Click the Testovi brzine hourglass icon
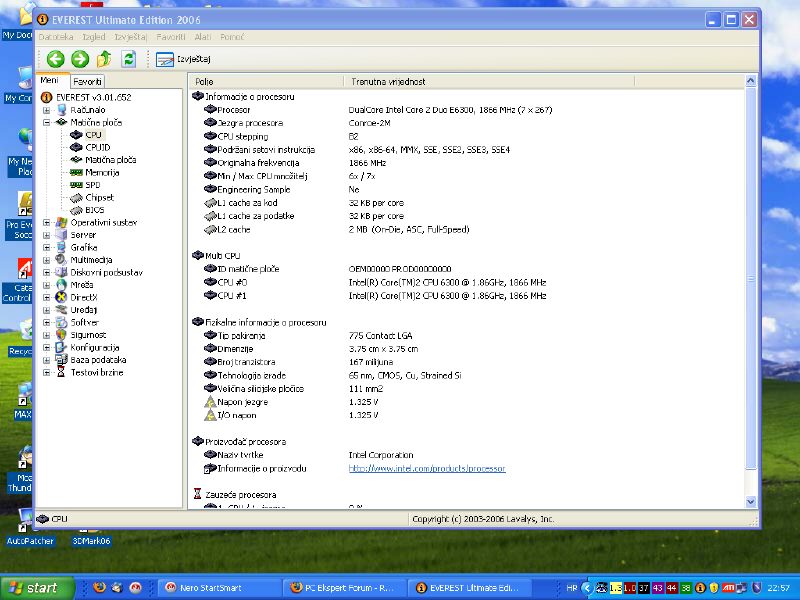The height and width of the screenshot is (600, 800). click(61, 372)
